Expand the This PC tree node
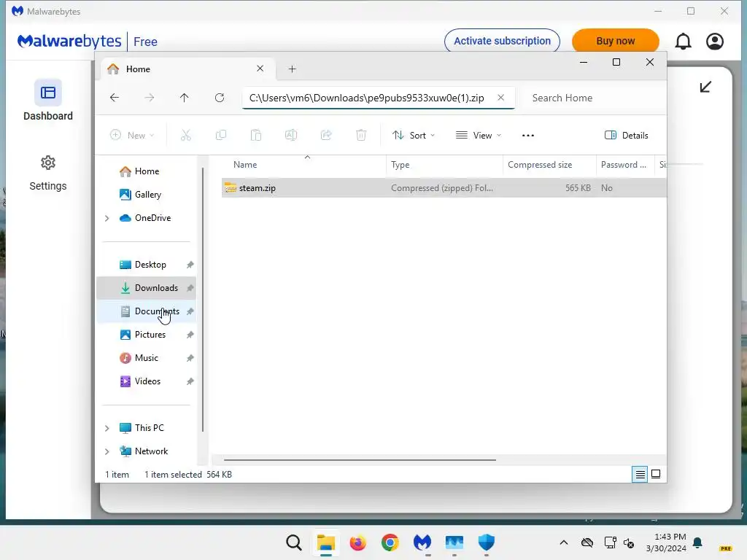 [107, 428]
